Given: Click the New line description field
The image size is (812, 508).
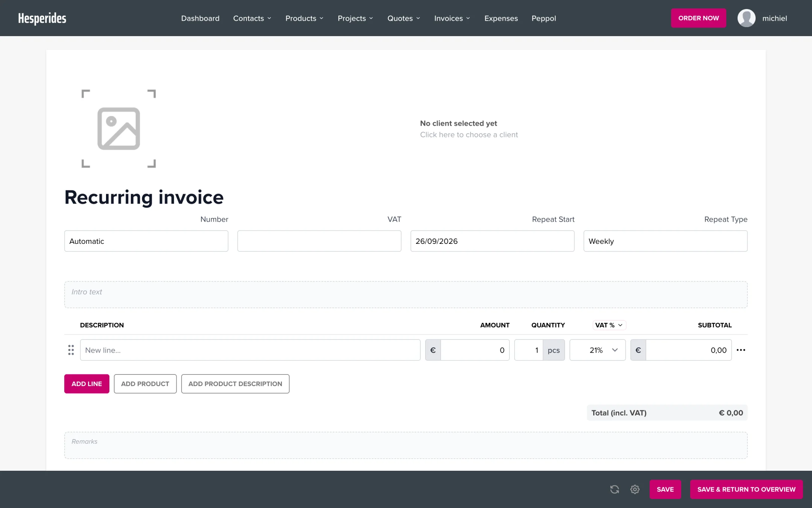Looking at the screenshot, I should [250, 350].
